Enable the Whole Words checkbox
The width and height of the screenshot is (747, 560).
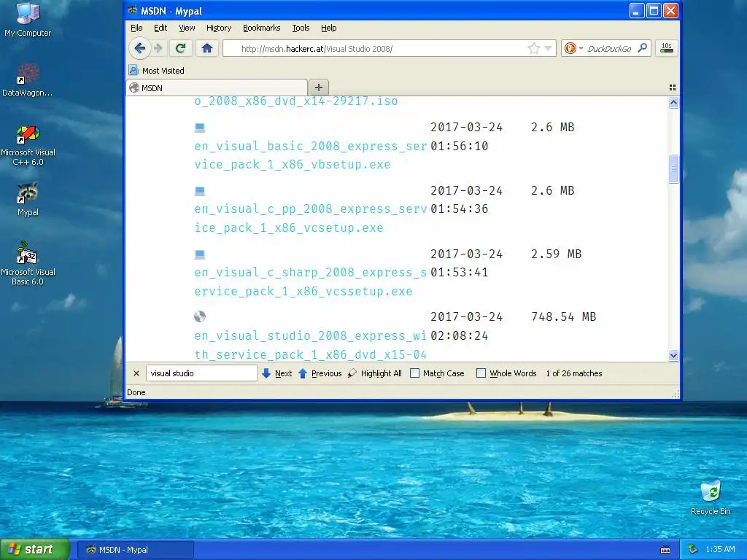[481, 373]
